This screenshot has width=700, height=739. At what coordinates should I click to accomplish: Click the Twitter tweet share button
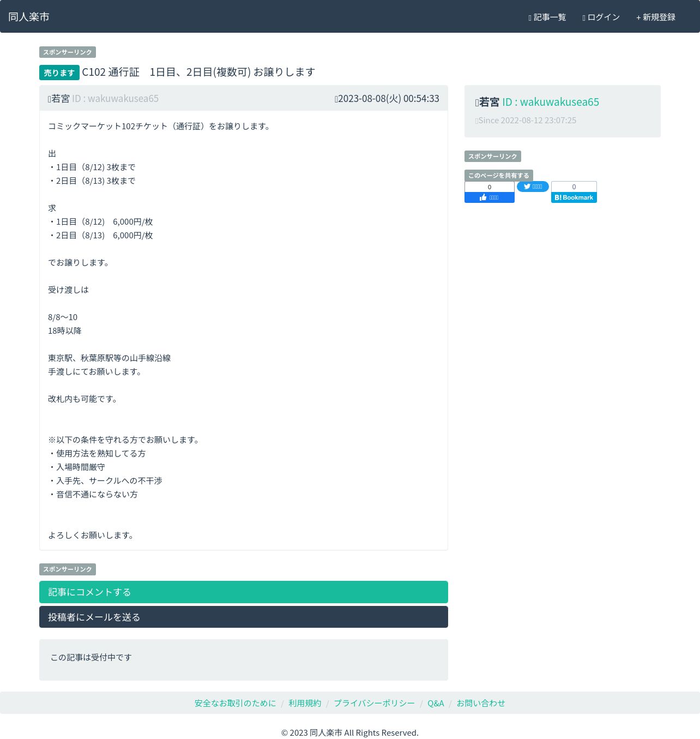pos(533,187)
